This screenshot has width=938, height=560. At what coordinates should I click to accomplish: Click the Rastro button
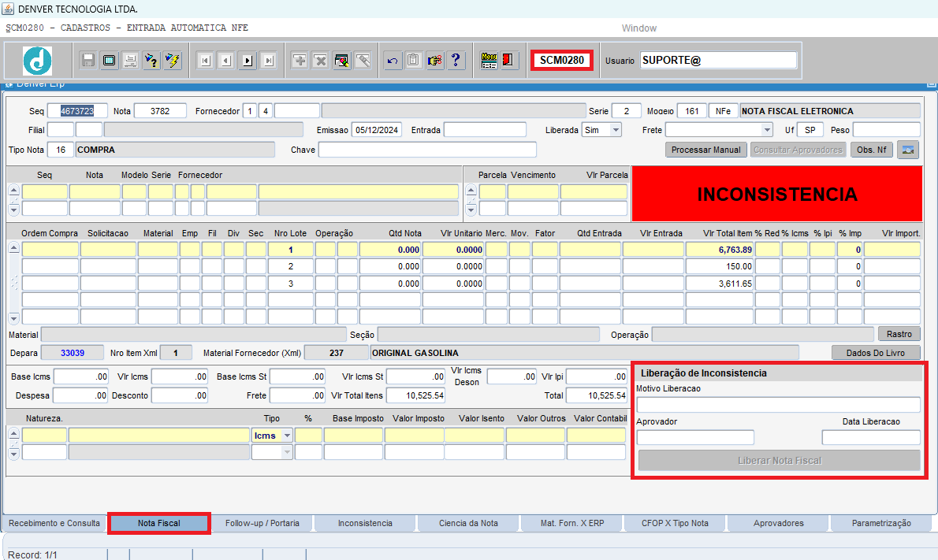(x=899, y=334)
